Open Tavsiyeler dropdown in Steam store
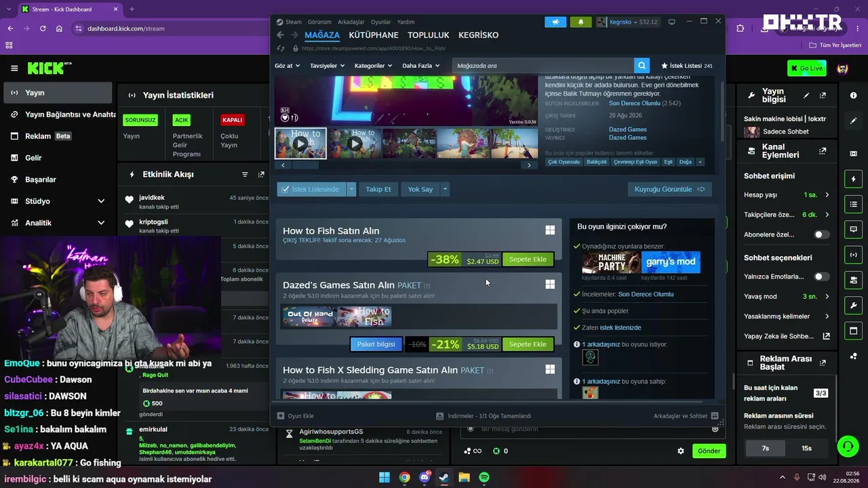Image resolution: width=868 pixels, height=488 pixels. pyautogui.click(x=327, y=66)
